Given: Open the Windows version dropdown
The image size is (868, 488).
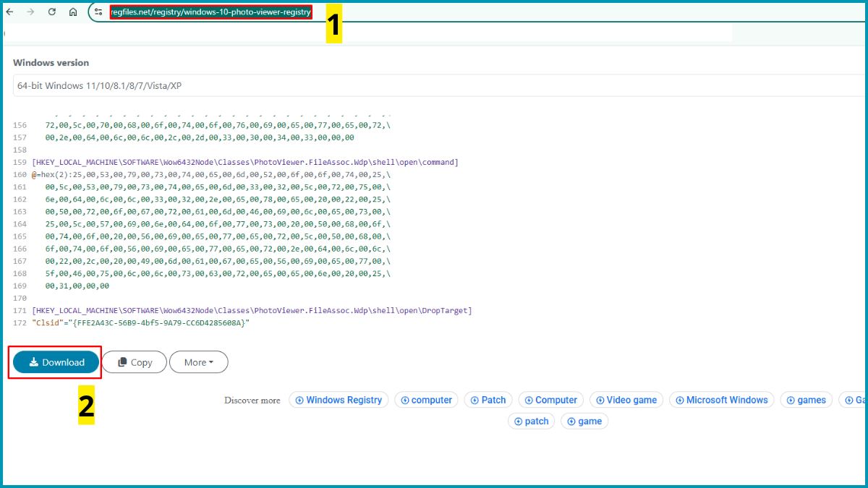Looking at the screenshot, I should click(434, 85).
